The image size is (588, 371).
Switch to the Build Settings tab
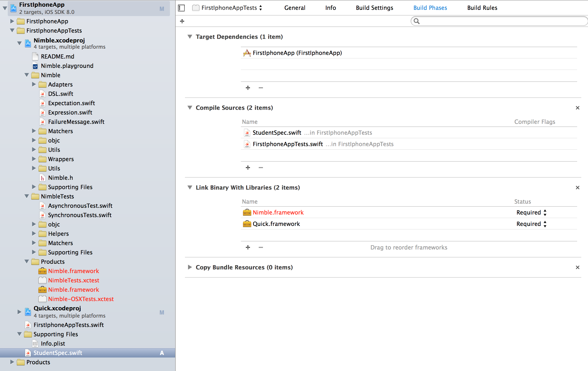tap(374, 8)
